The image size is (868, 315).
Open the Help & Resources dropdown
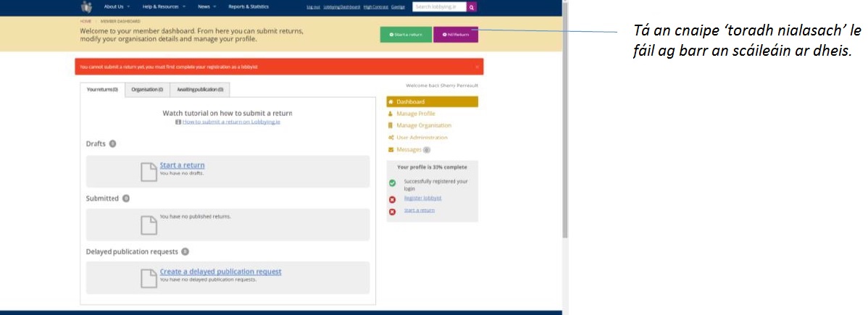163,7
